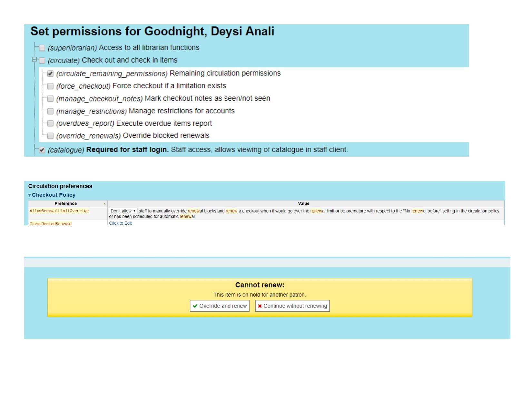This screenshot has width=532, height=411.
Task: Uncheck circulate_remaining_permissions checkbox
Action: click(x=50, y=74)
